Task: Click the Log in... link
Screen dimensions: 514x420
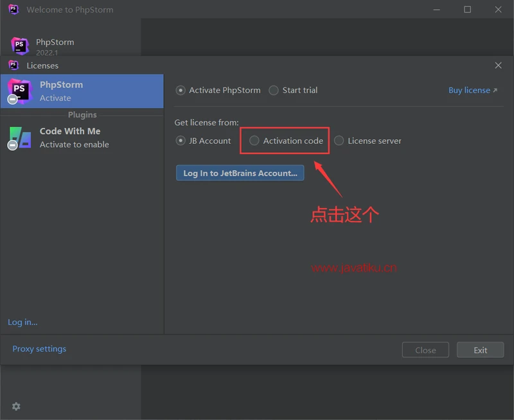Action: [x=22, y=322]
